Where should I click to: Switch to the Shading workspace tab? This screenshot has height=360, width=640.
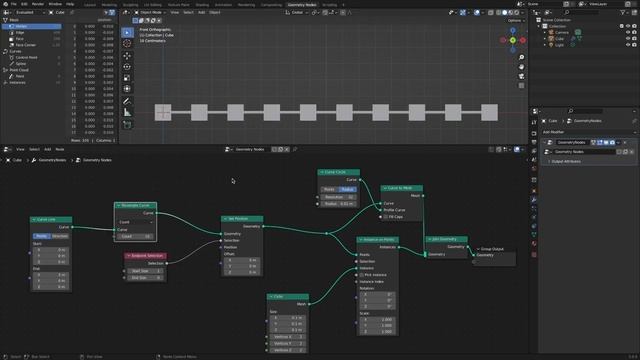(202, 5)
